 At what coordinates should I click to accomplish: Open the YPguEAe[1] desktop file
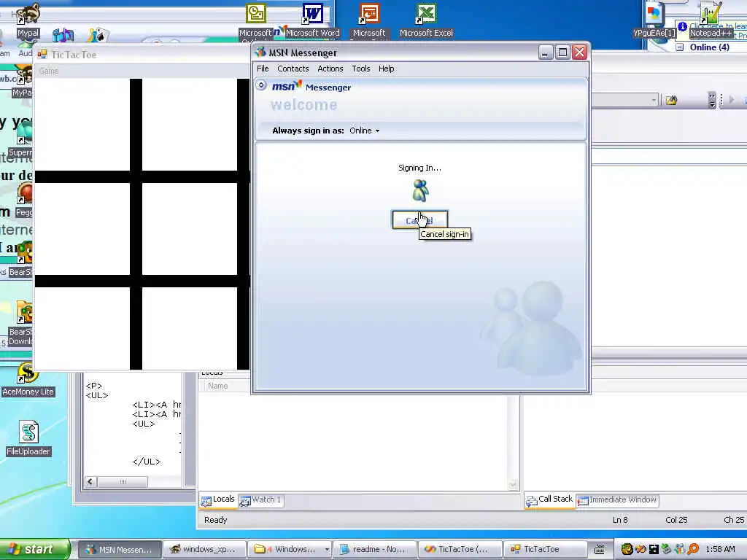click(654, 20)
